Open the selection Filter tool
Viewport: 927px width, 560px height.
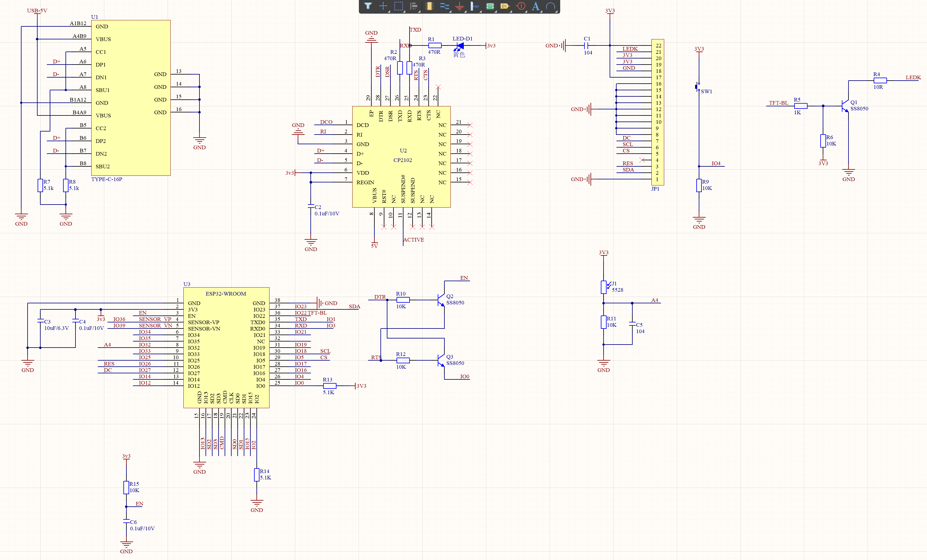[368, 6]
